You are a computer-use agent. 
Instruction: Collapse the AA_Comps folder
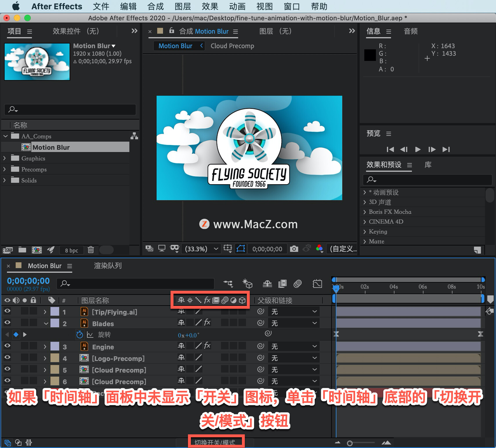[6, 136]
